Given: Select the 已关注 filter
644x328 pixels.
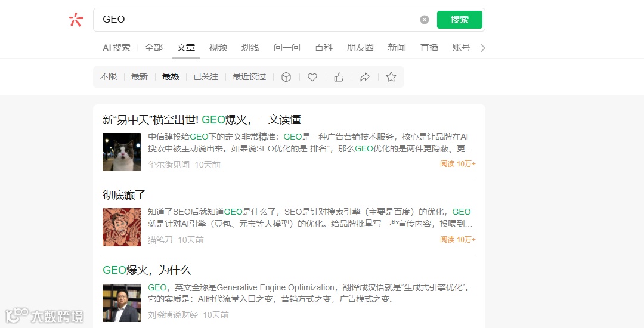Looking at the screenshot, I should (206, 77).
